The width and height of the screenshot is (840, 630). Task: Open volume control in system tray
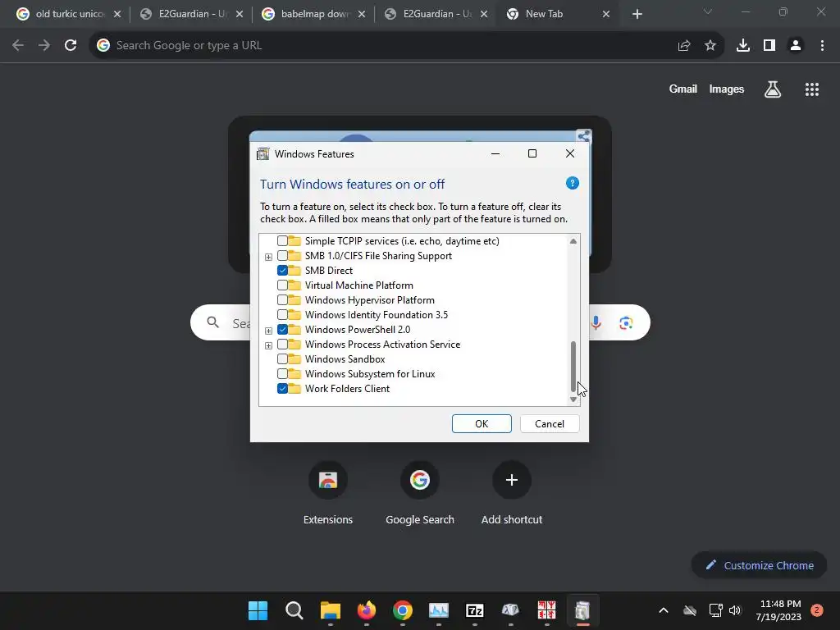(x=735, y=610)
